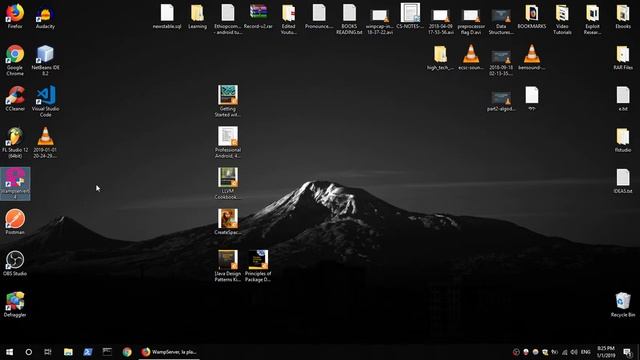
Task: Open the Action Center notifications
Action: pyautogui.click(x=628, y=352)
